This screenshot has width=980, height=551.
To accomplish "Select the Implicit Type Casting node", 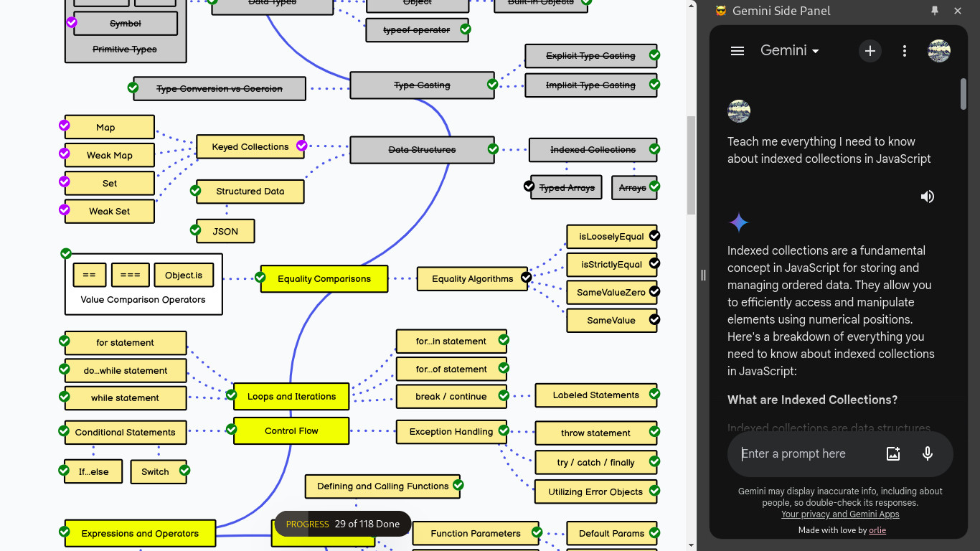I will (x=591, y=85).
